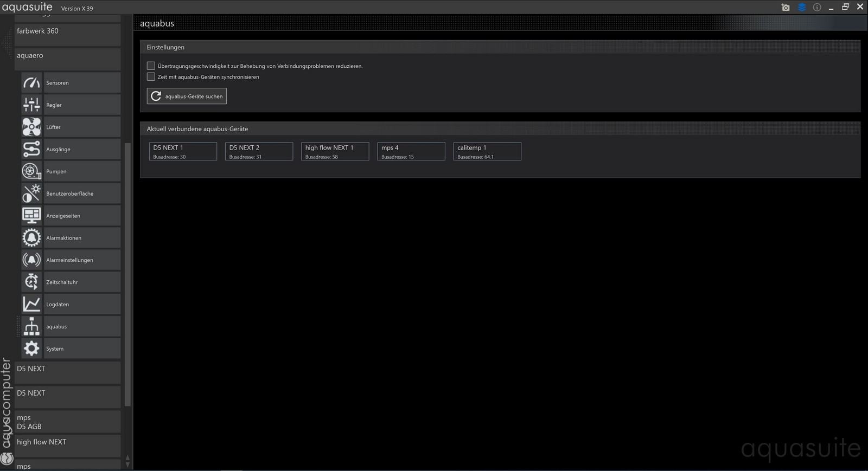Collapse the aquaero device section
This screenshot has width=868, height=471.
tap(67, 59)
